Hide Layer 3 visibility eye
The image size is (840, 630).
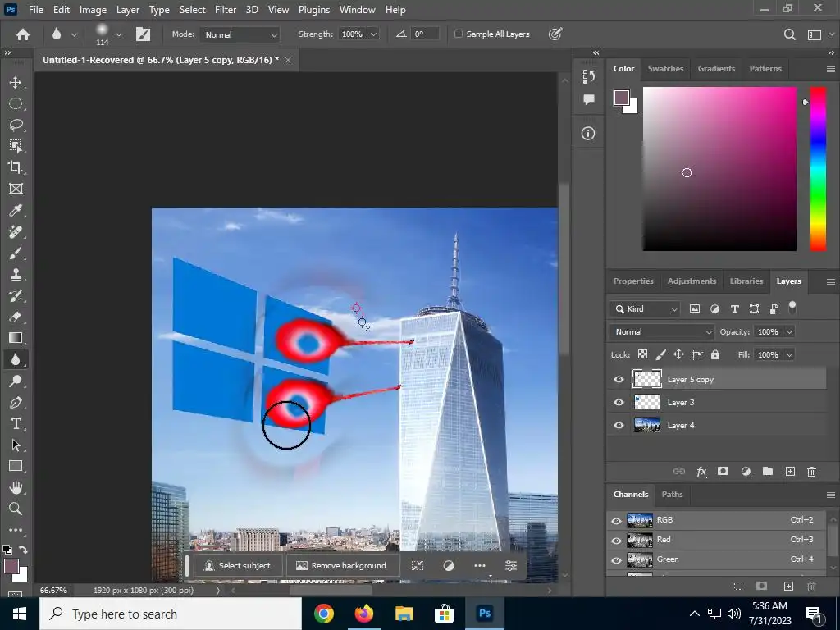pos(619,402)
